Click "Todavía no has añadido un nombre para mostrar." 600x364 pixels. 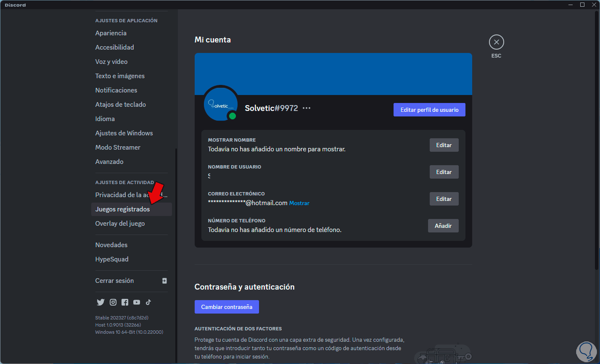[x=277, y=149]
